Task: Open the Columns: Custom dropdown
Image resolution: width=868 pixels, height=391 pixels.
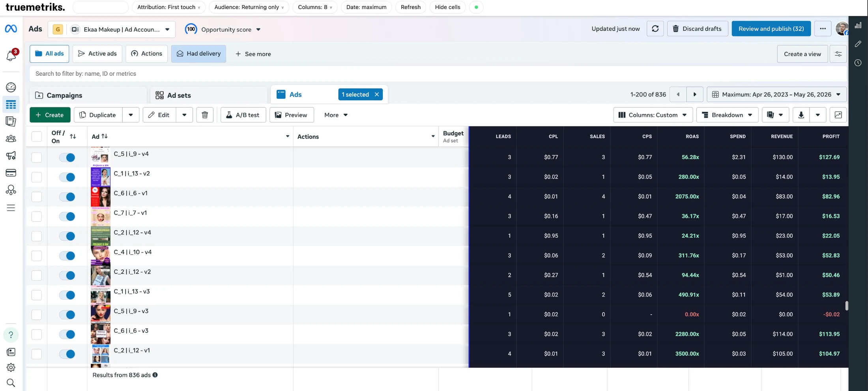Action: 653,115
